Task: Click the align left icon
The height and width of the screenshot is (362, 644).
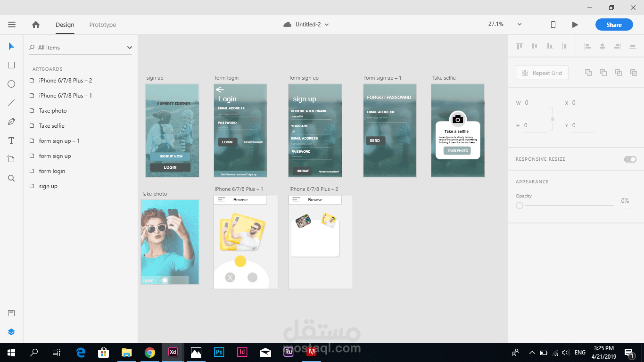Action: pyautogui.click(x=587, y=46)
